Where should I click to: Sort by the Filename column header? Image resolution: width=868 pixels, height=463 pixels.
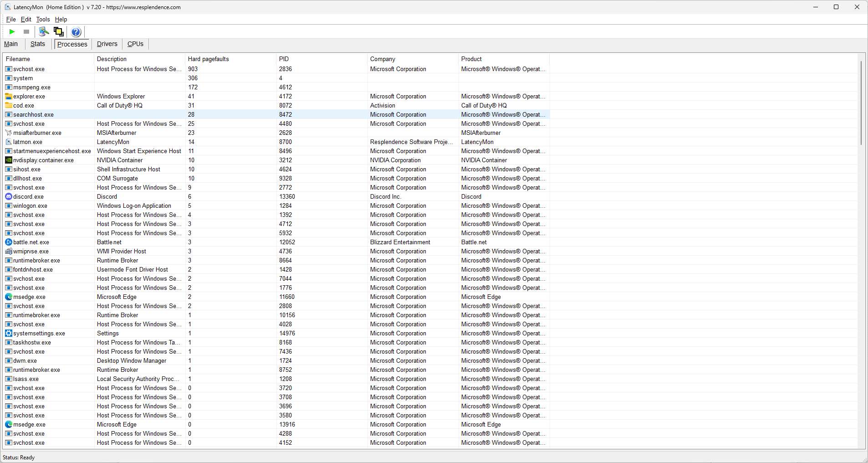click(49, 59)
